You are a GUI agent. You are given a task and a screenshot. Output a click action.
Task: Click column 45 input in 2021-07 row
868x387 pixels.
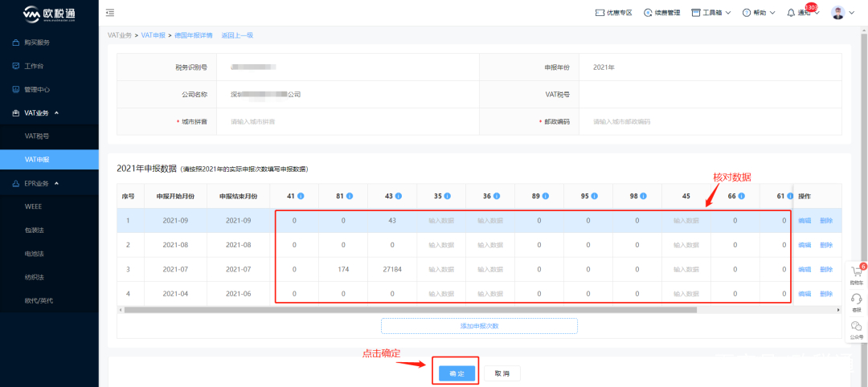[x=686, y=269]
